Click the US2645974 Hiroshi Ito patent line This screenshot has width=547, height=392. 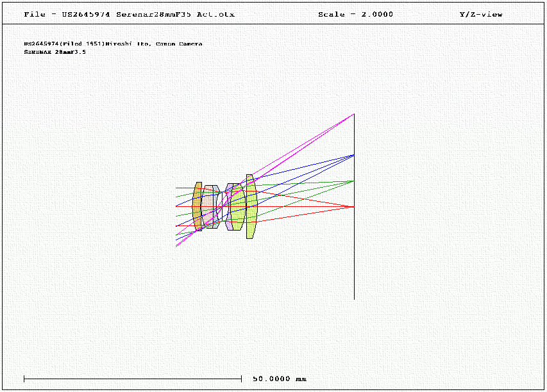point(113,44)
